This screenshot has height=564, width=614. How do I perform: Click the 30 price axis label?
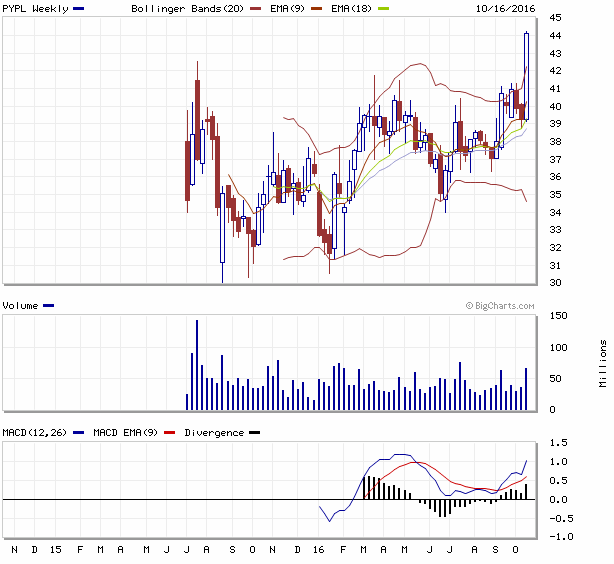[x=555, y=283]
